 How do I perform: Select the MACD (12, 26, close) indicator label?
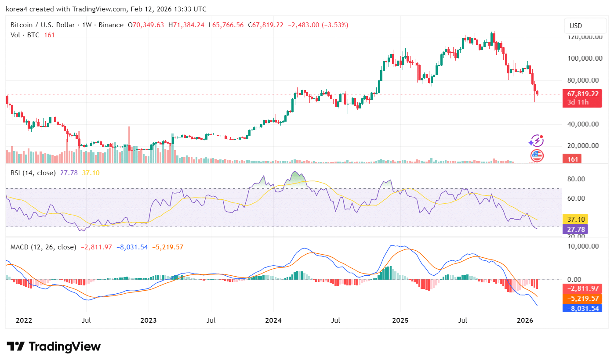43,247
